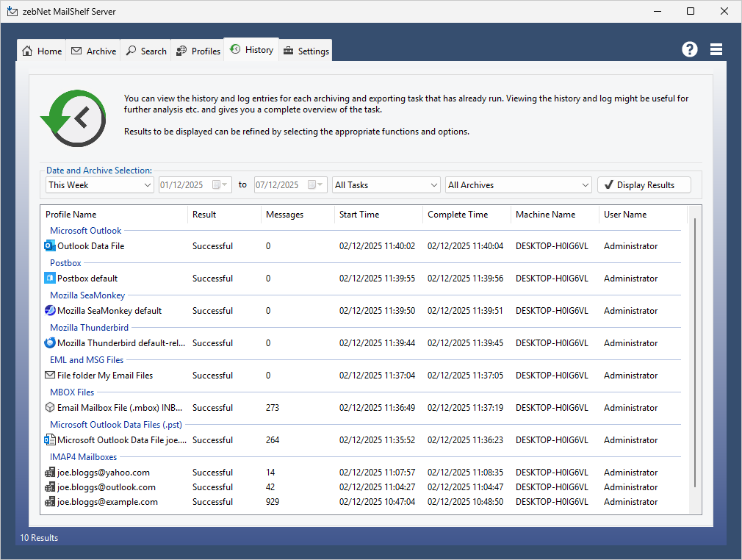This screenshot has height=560, width=742.
Task: Click the Outlook Data File profile icon
Action: click(x=50, y=246)
